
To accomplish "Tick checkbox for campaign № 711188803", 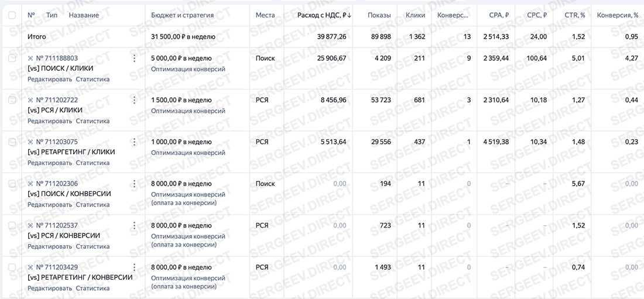I will coord(12,59).
